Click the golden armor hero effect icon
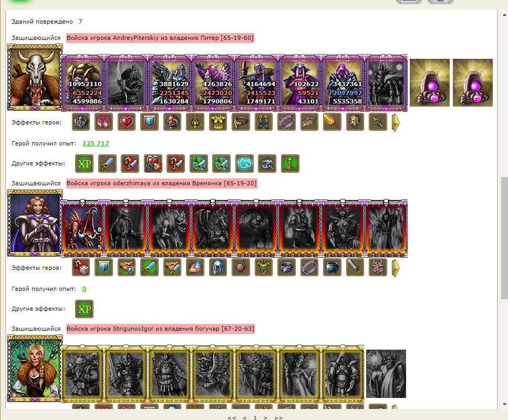The height and width of the screenshot is (420, 508). pyautogui.click(x=217, y=122)
